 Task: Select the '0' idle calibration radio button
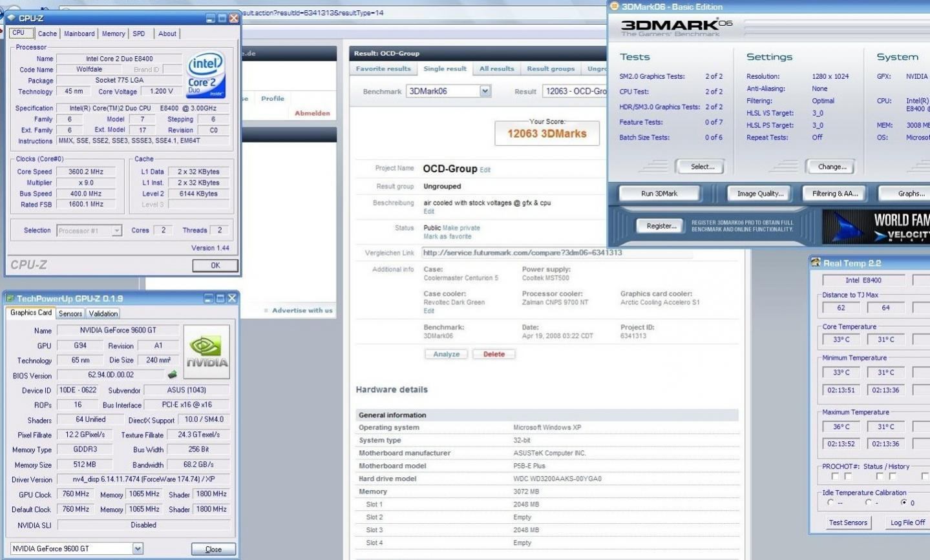904,502
